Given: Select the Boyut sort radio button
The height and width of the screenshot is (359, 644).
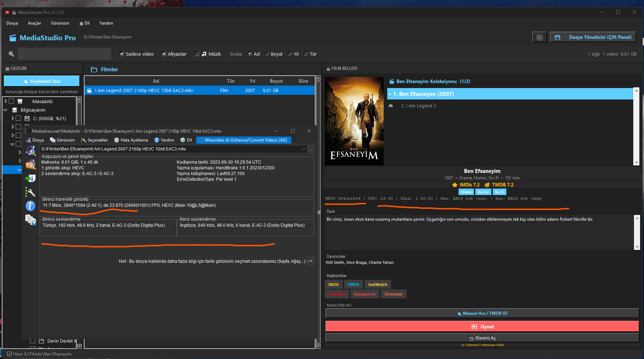Looking at the screenshot, I should [x=267, y=54].
